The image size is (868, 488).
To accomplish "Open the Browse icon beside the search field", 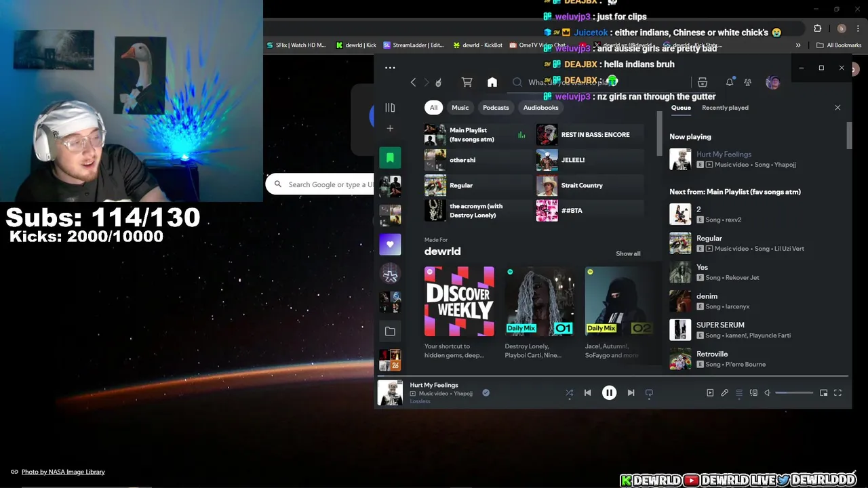I will point(703,82).
